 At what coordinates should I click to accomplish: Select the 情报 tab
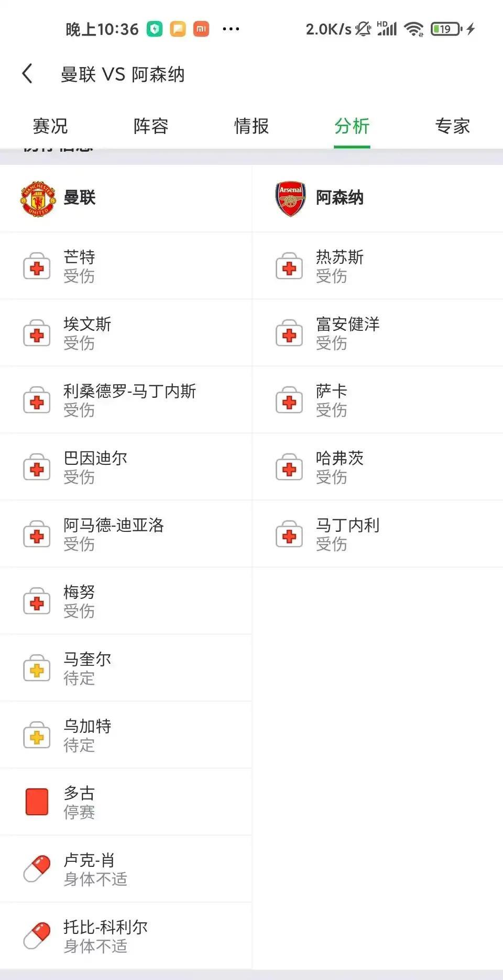click(x=251, y=126)
